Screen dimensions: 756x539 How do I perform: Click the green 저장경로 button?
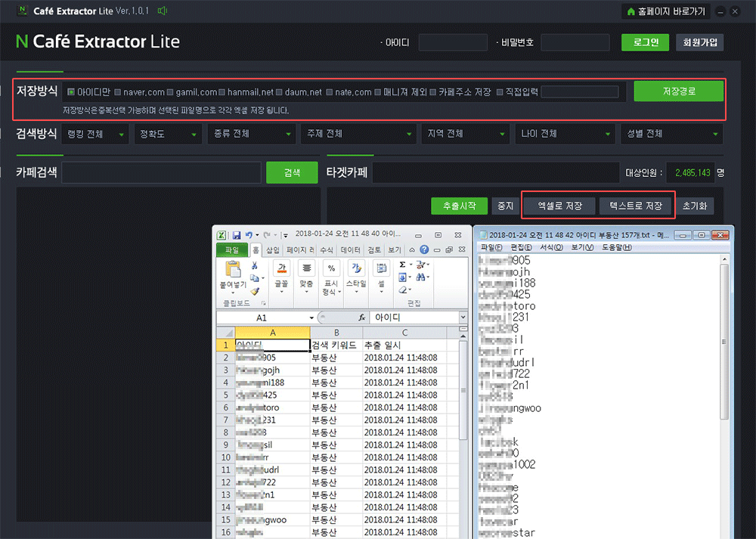679,91
